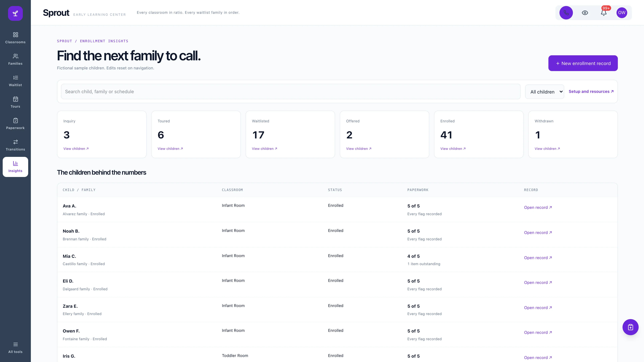Click the Enrolled count 41
Viewport: 644px width, 362px height.
pos(446,135)
